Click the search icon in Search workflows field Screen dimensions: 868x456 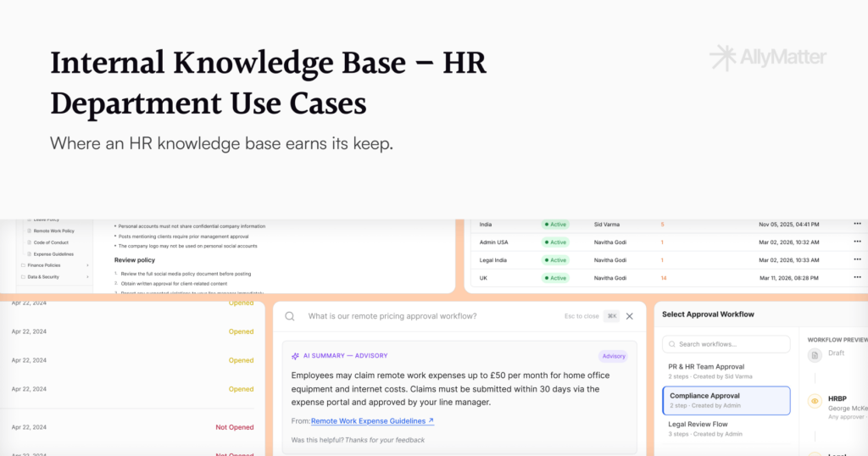(x=672, y=344)
